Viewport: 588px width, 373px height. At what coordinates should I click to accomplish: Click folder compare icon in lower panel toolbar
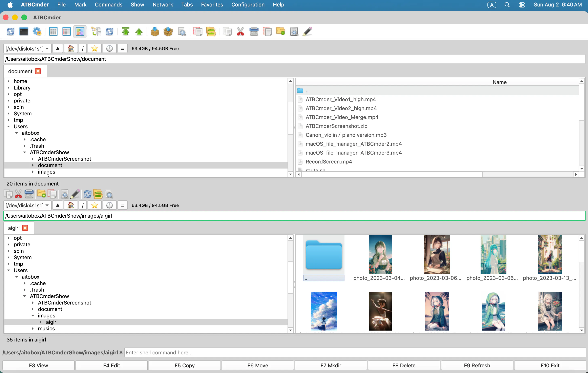[98, 194]
